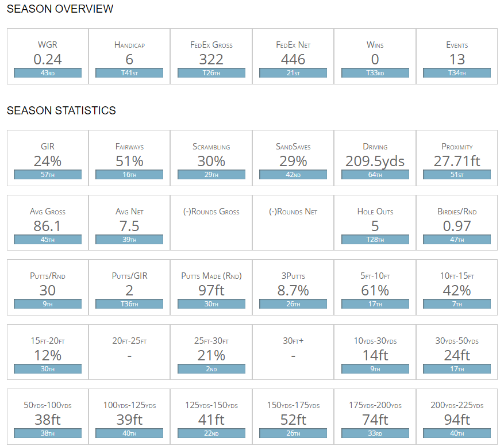This screenshot has width=504, height=446.
Task: Open the (-)Rounds Gross empty tile
Action: click(211, 222)
